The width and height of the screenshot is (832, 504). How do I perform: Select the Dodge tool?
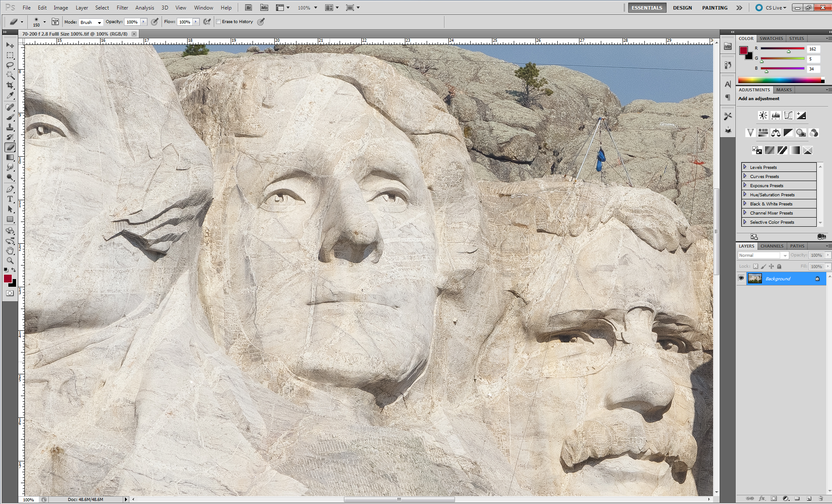10,178
